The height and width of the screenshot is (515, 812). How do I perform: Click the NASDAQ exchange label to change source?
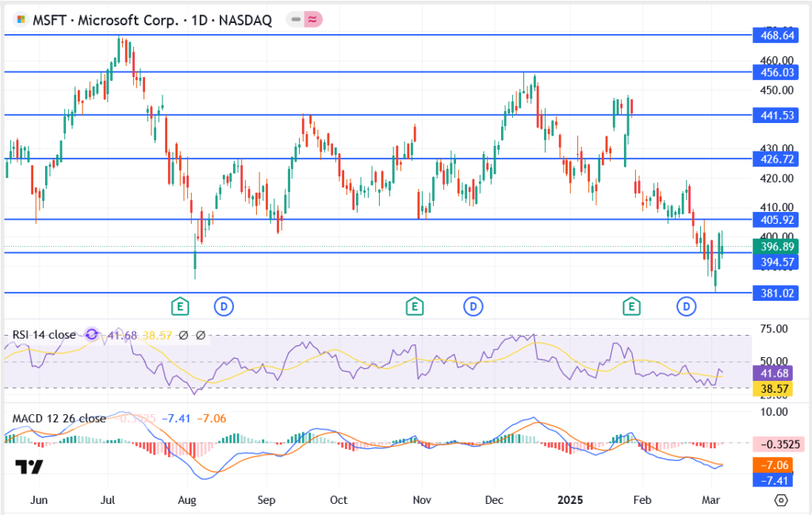click(x=246, y=21)
